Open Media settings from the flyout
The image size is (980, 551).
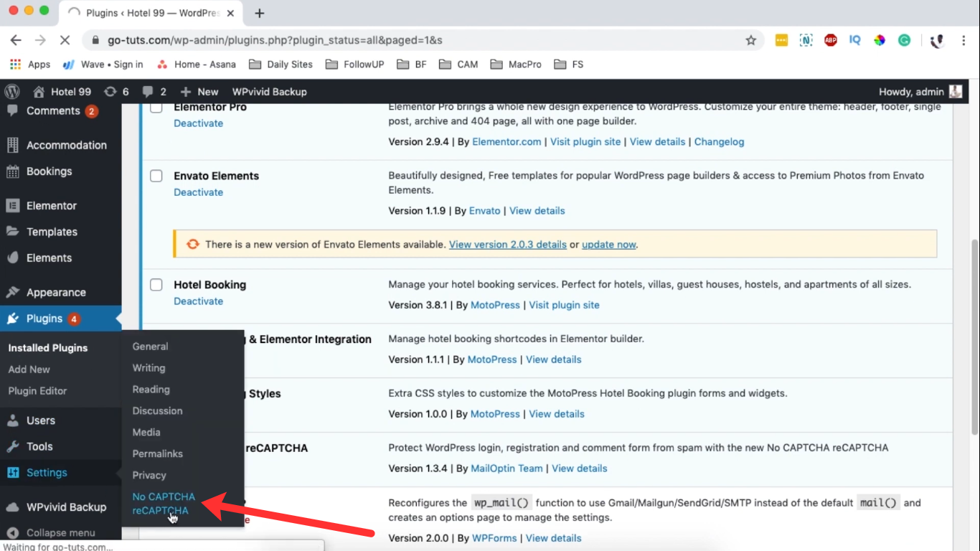(146, 433)
